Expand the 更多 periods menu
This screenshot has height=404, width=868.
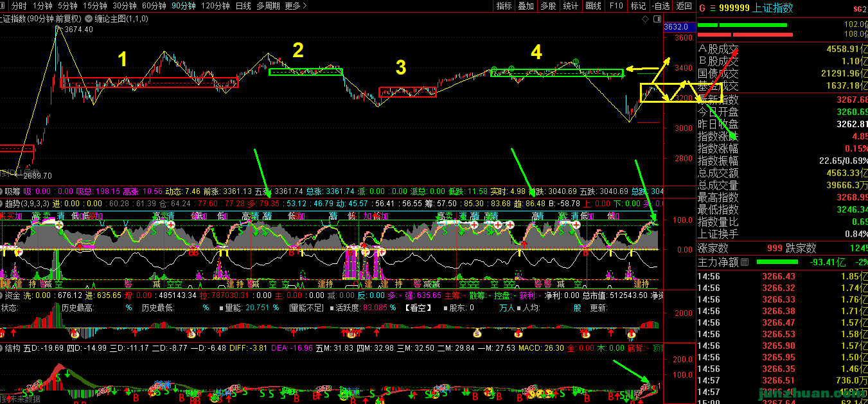click(296, 6)
